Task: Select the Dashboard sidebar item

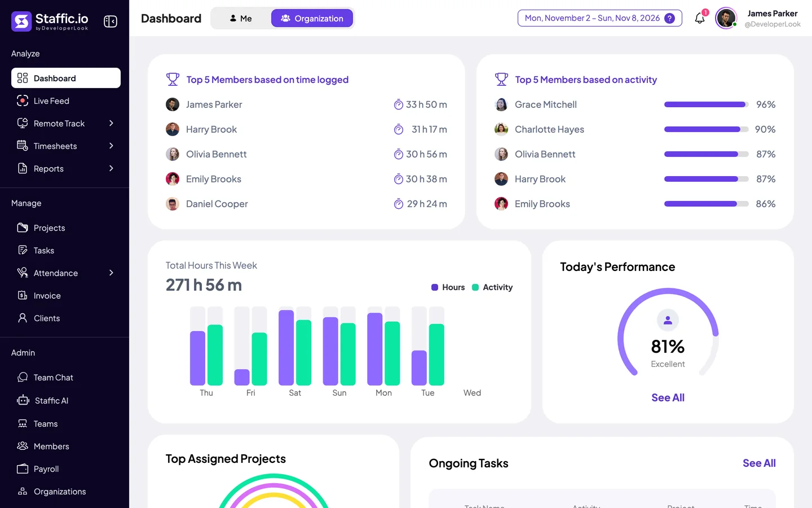Action: click(x=66, y=78)
